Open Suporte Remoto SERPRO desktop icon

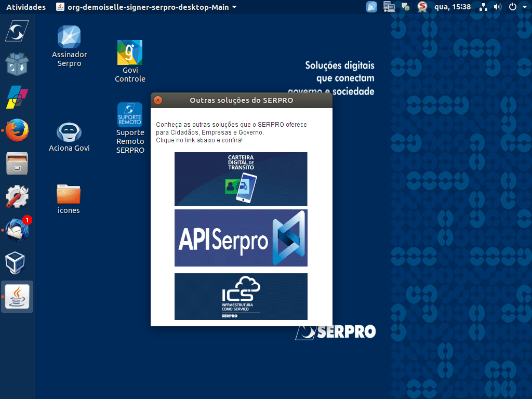point(130,128)
